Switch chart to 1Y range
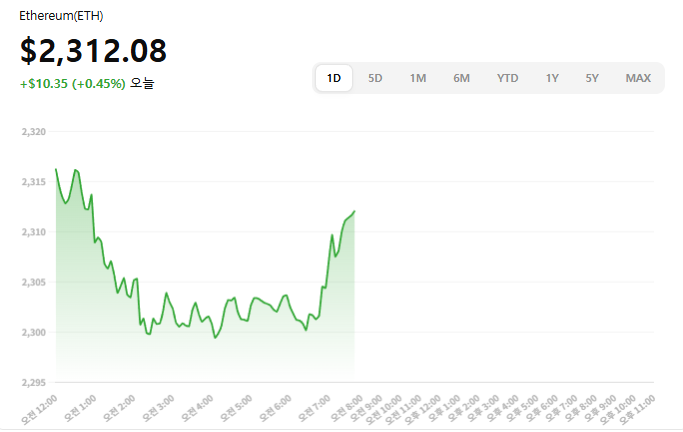 552,78
